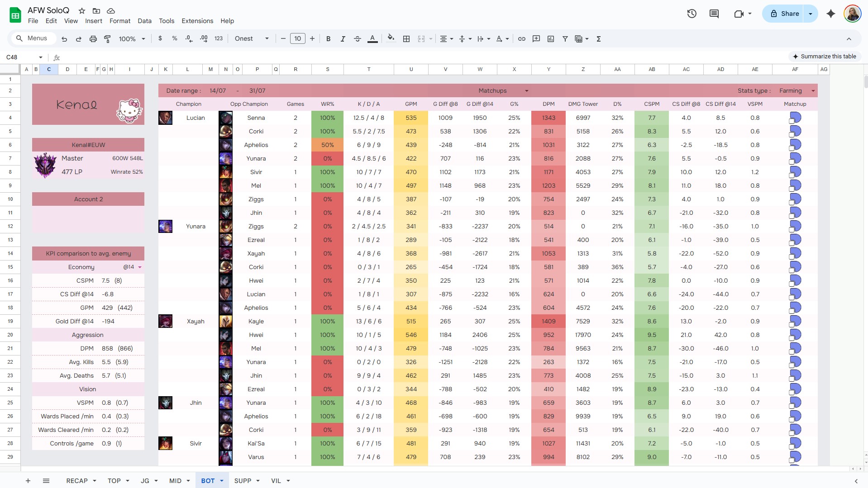This screenshot has width=868, height=488.
Task: Open the text color picker
Action: tap(372, 39)
